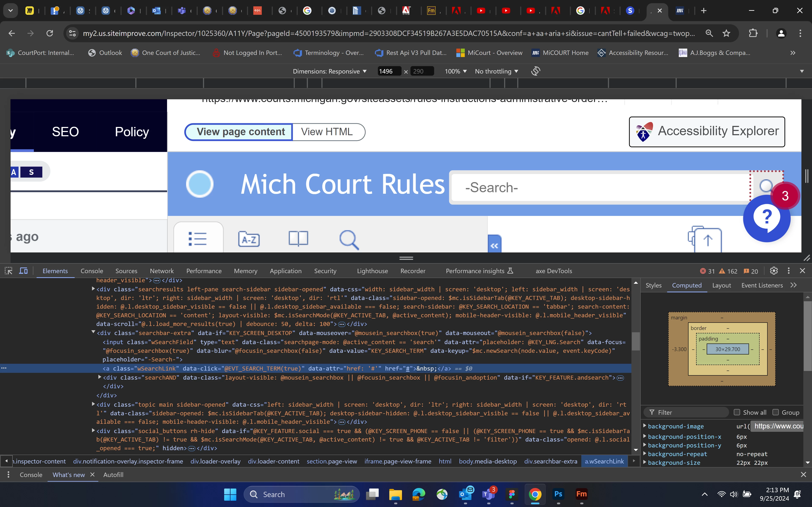
Task: Click the Accessibility Explorer button
Action: point(707,132)
